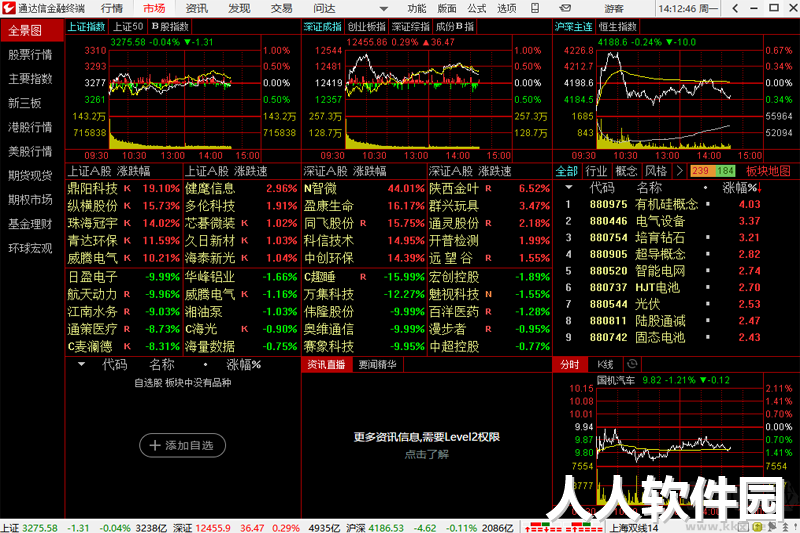Open the 交易 menu
The height and width of the screenshot is (533, 800).
point(281,8)
